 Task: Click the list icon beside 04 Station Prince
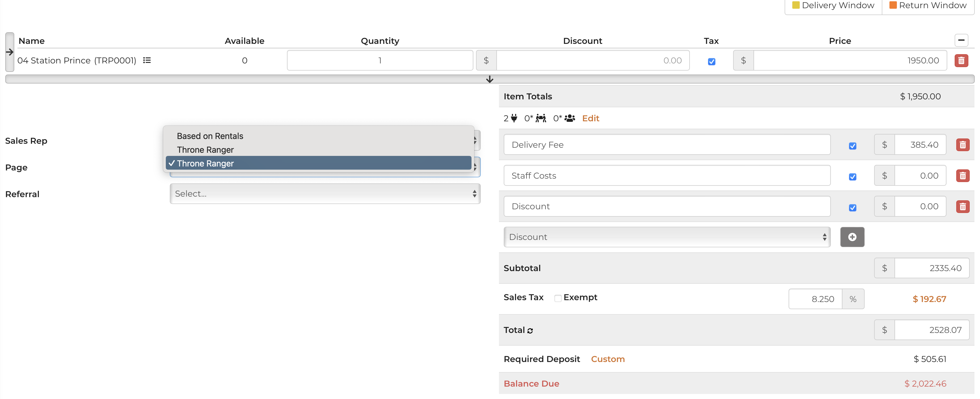[x=147, y=60]
